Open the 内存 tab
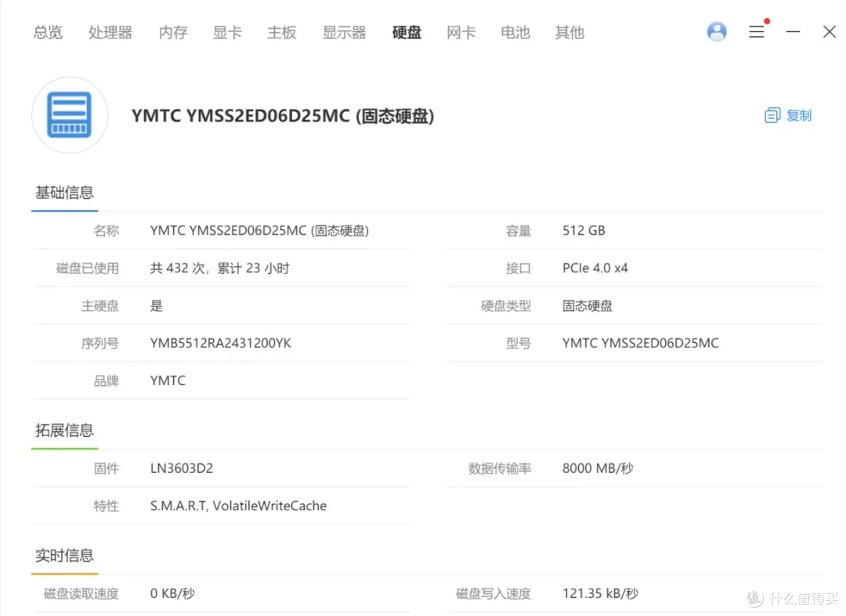The image size is (846, 616). (x=173, y=32)
